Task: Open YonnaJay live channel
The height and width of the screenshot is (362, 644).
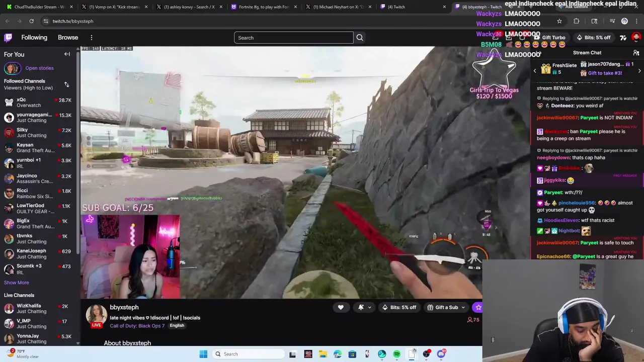Action: pos(38,339)
